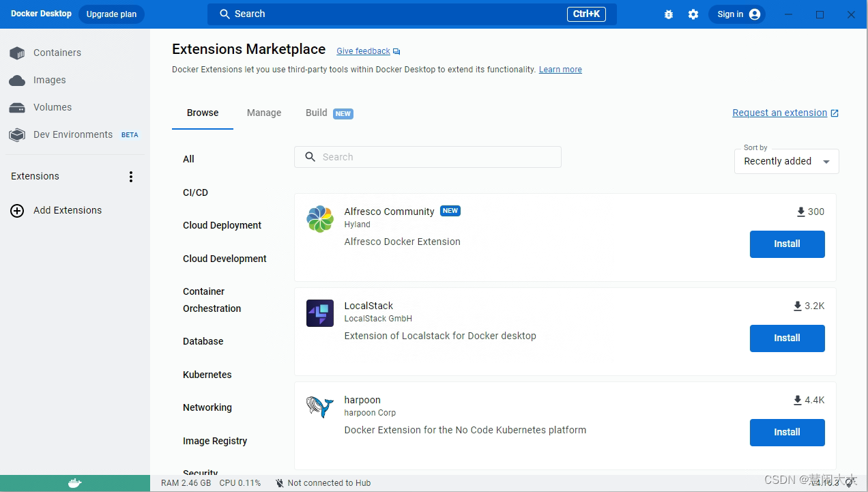The image size is (868, 492).
Task: Open the Images cloud icon section
Action: click(17, 80)
